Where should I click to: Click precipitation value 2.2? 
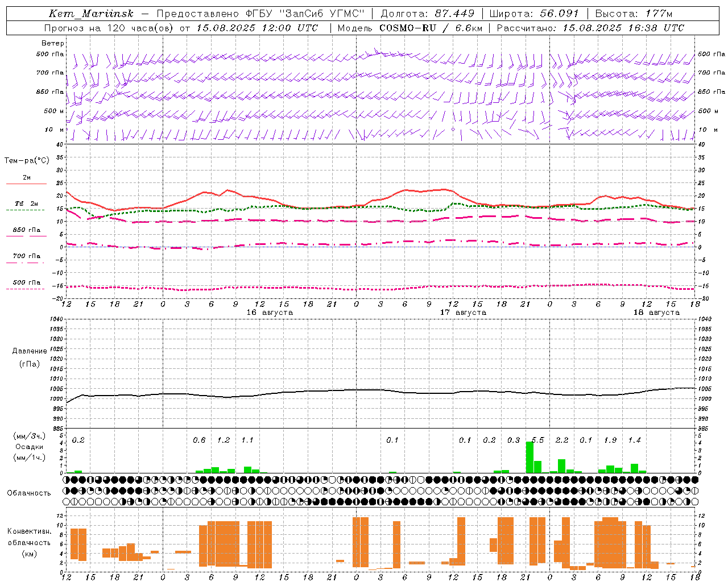coord(562,440)
